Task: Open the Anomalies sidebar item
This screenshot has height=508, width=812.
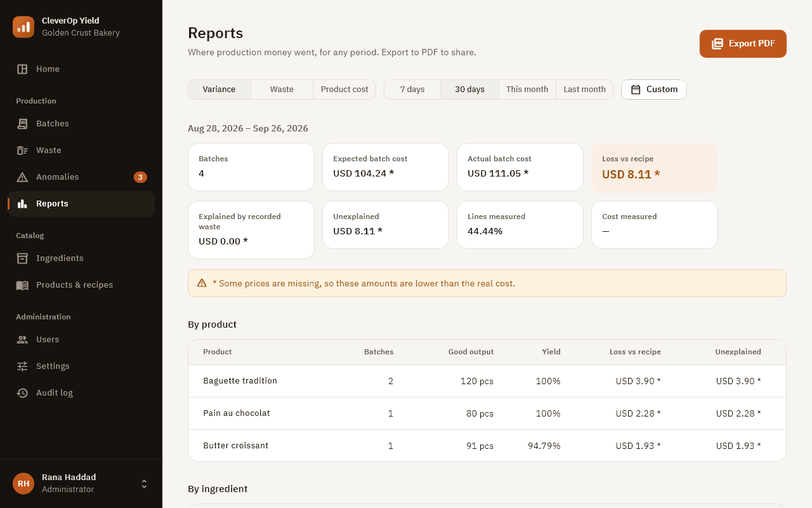Action: [x=81, y=177]
